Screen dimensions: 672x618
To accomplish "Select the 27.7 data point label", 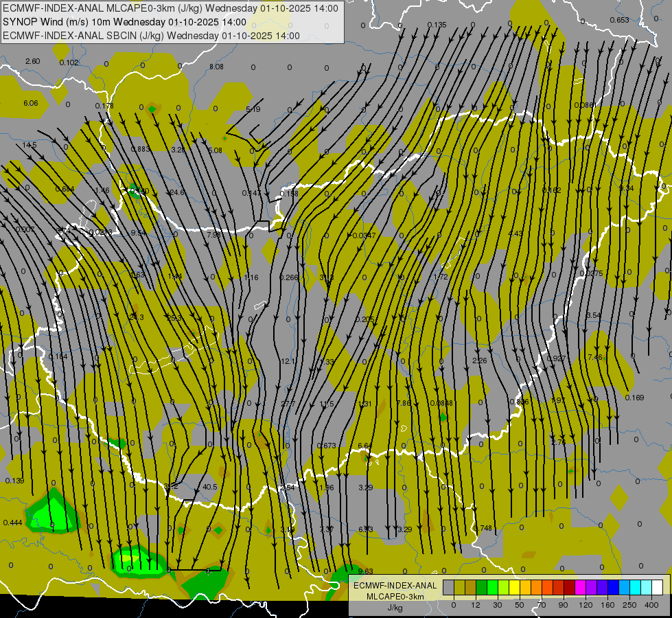I will (288, 403).
